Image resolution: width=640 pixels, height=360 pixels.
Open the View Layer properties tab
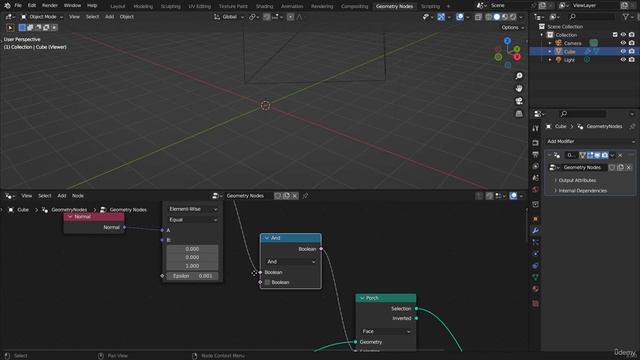point(536,167)
